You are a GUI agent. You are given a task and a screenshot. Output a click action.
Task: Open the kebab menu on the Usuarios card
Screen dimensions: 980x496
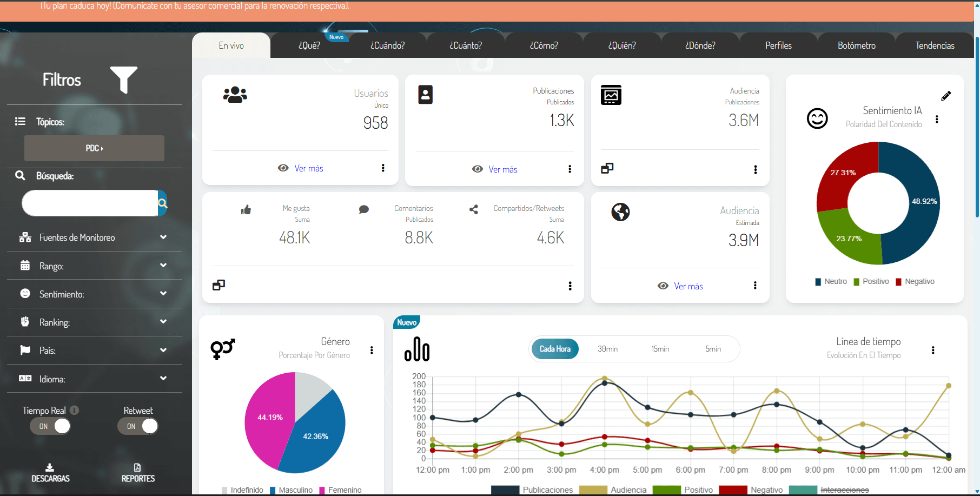pyautogui.click(x=383, y=168)
